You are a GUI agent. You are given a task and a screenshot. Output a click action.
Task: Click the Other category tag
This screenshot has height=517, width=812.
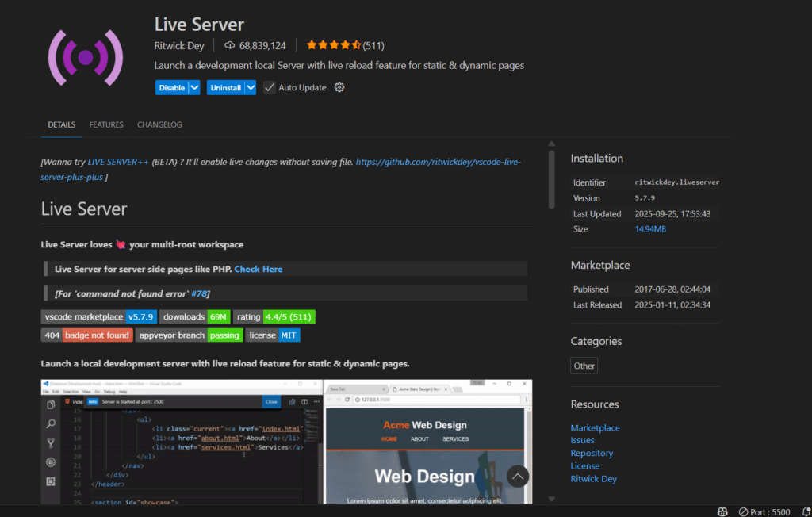tap(584, 366)
